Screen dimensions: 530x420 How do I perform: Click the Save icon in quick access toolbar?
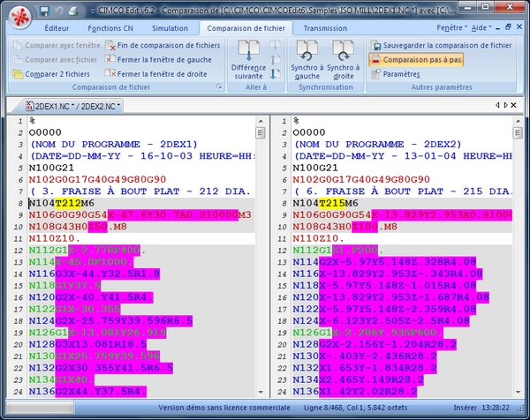pyautogui.click(x=44, y=11)
